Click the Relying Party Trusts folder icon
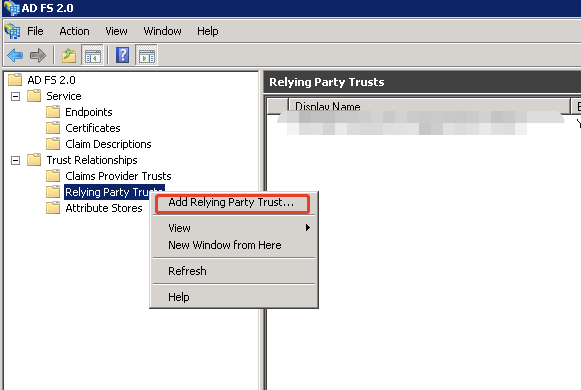Screen dimensions: 581x390 point(53,191)
